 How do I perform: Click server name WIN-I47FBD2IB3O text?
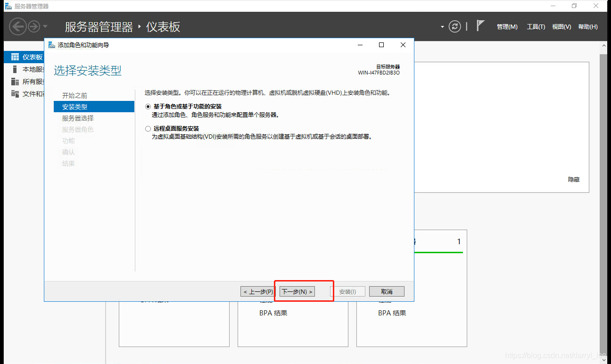pos(379,73)
